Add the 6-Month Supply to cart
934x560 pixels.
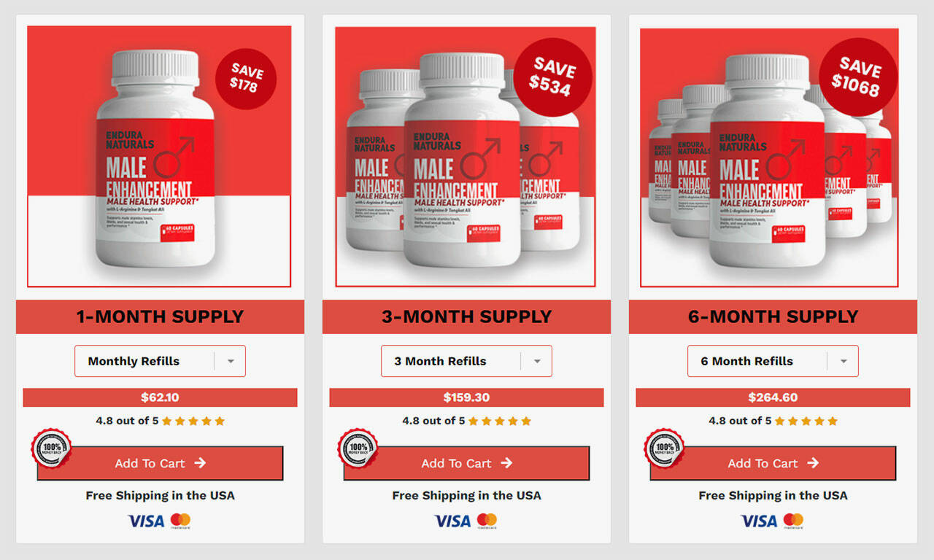pos(773,463)
